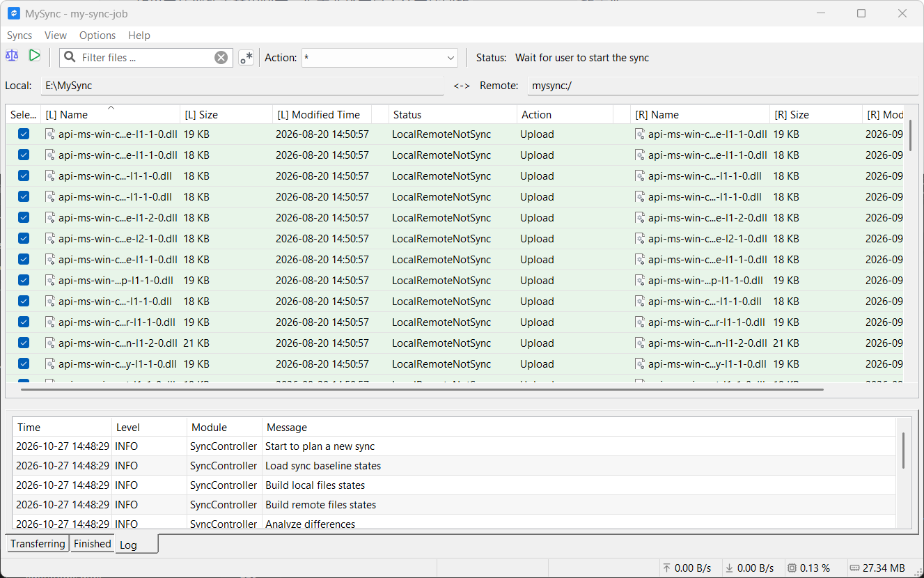The width and height of the screenshot is (924, 578).
Task: Click the CPU usage icon in status bar
Action: pos(792,568)
